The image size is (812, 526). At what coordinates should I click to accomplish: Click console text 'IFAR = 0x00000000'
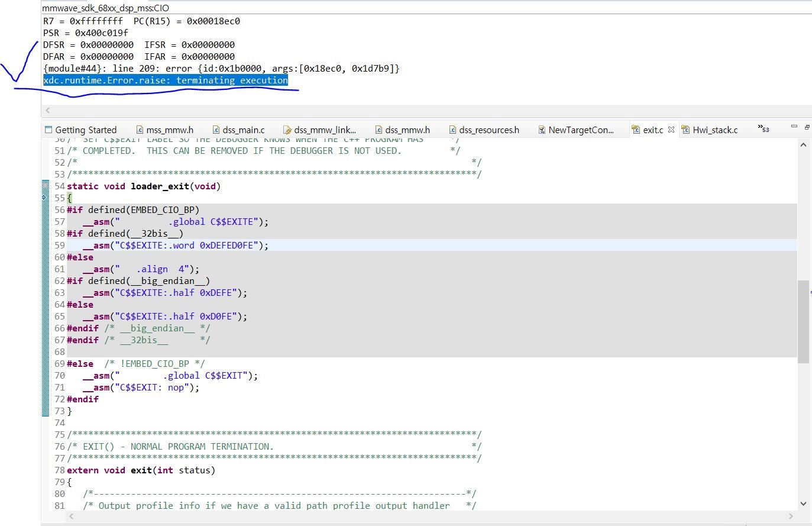189,56
